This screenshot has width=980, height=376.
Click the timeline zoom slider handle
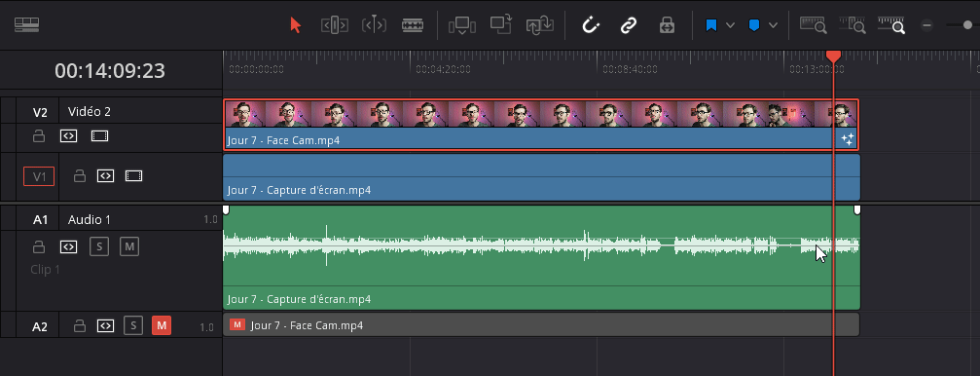pyautogui.click(x=968, y=25)
